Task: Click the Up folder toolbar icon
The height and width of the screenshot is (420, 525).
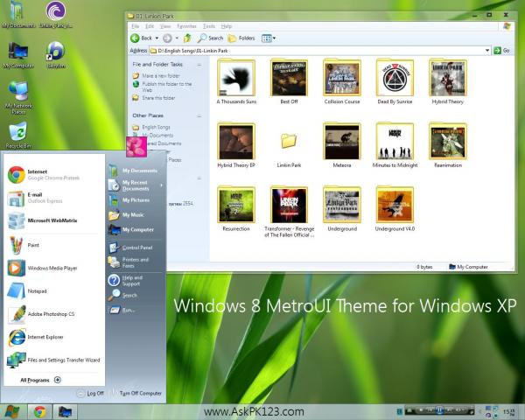Action: pyautogui.click(x=187, y=38)
